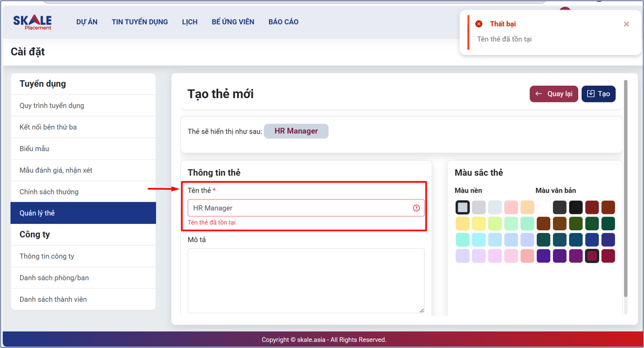Screen dimensions: 644x348
Task: Click the warning icon inside the Tên thẻ field
Action: [x=417, y=208]
